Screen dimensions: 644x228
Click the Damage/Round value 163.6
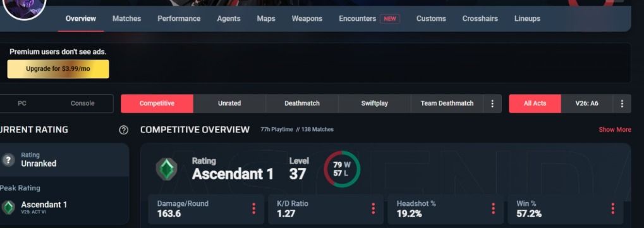169,214
